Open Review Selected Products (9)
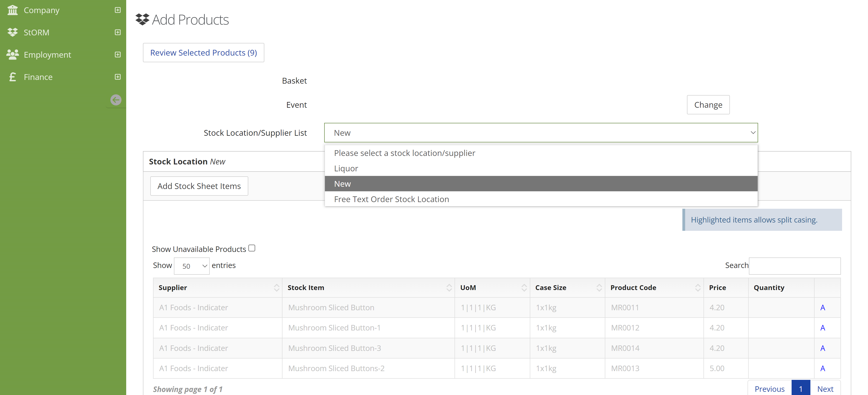 (x=204, y=53)
